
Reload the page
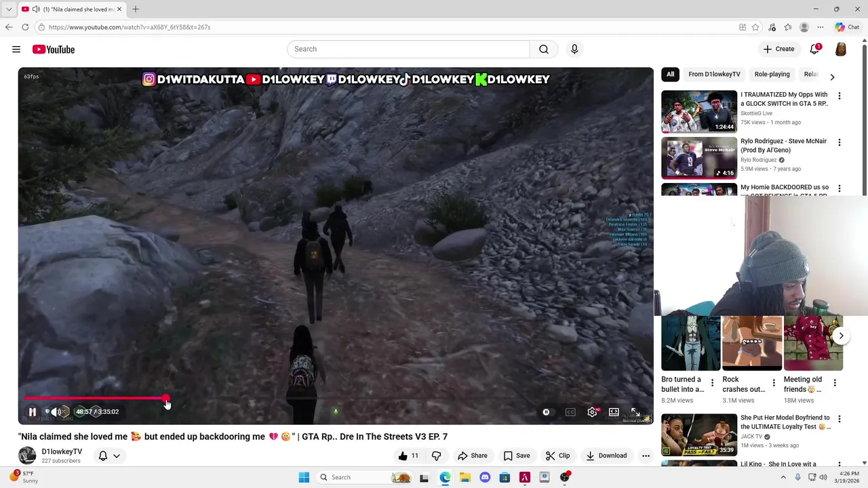click(25, 27)
